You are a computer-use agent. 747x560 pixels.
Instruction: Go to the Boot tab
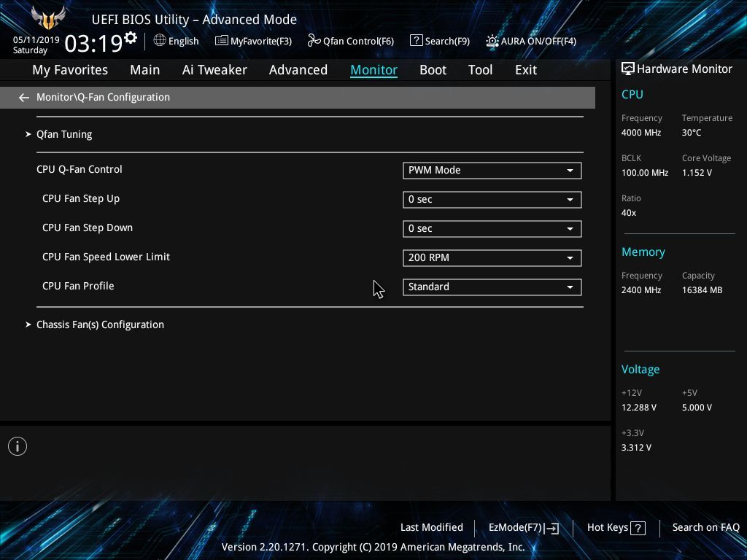(x=433, y=70)
